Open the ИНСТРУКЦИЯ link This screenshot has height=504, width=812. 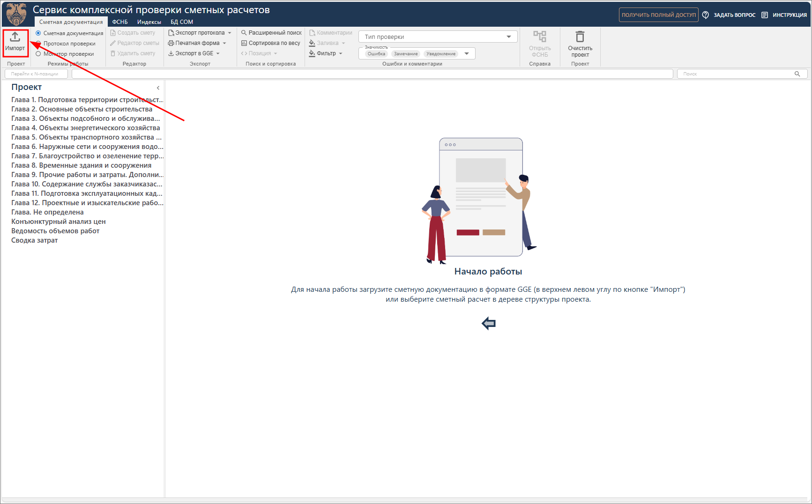coord(789,15)
